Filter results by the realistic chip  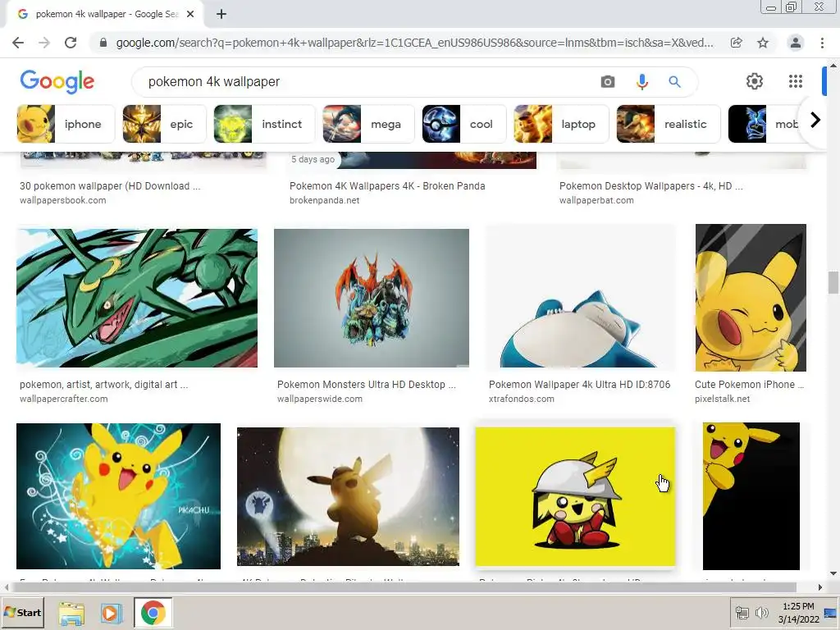pyautogui.click(x=669, y=124)
